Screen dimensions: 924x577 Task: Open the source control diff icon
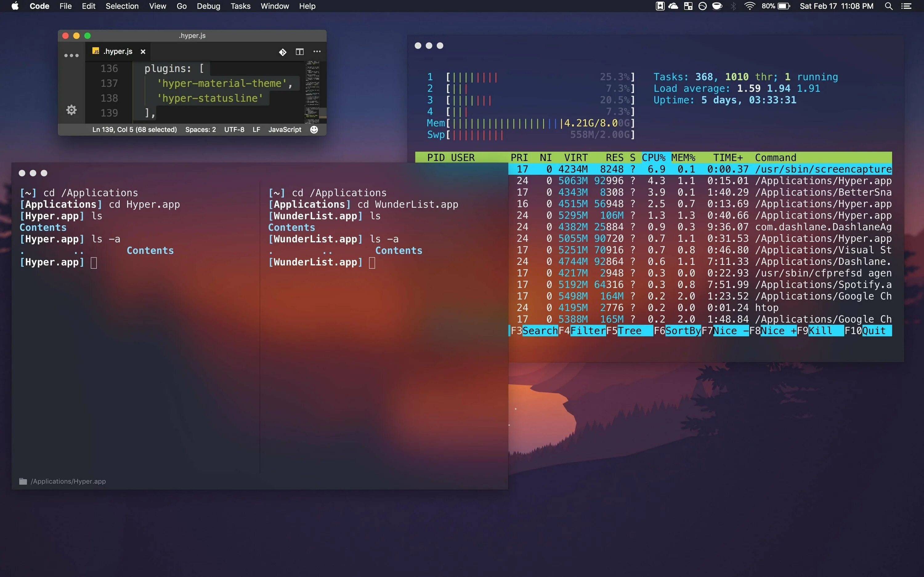coord(282,52)
